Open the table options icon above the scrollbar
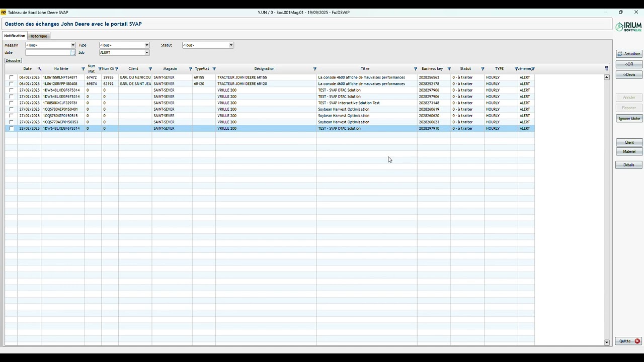The height and width of the screenshot is (362, 644). coord(606,68)
